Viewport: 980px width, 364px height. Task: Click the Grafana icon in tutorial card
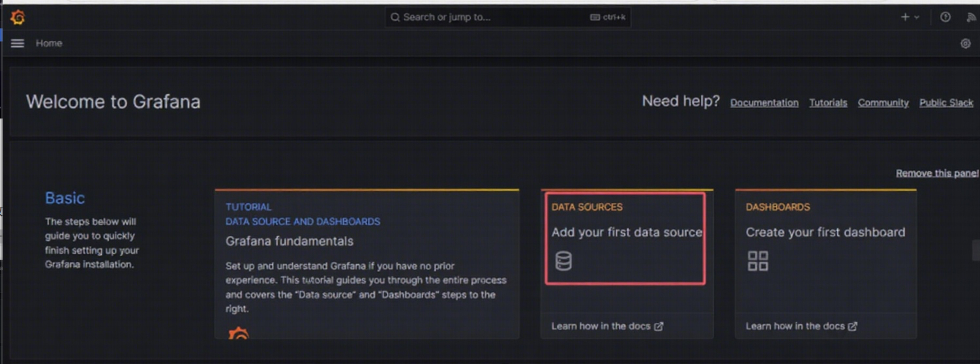point(239,333)
